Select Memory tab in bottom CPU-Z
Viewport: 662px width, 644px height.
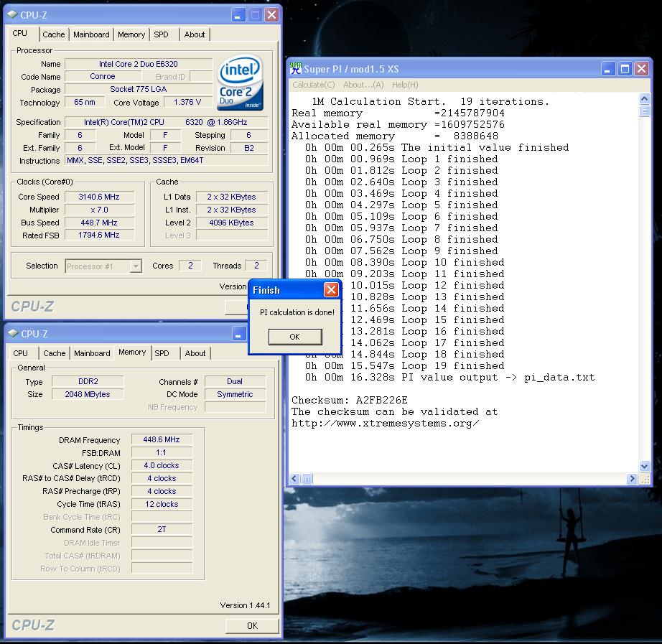tap(132, 353)
